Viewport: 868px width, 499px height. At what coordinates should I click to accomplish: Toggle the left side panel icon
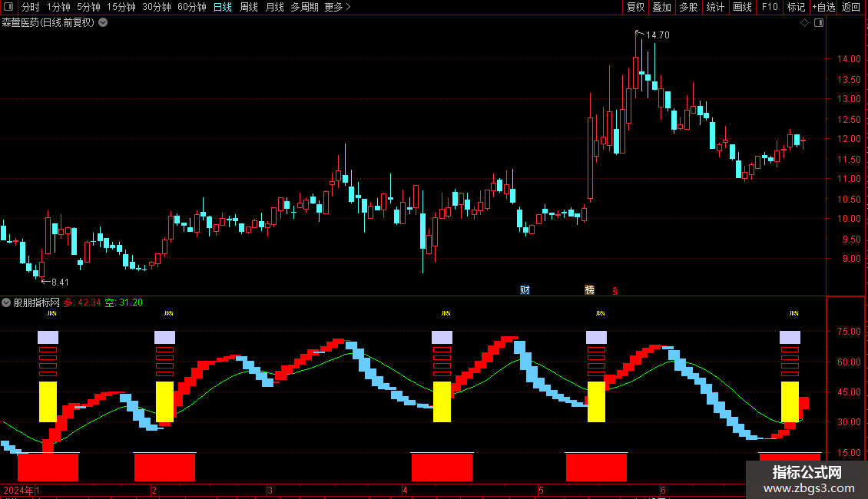pos(8,7)
